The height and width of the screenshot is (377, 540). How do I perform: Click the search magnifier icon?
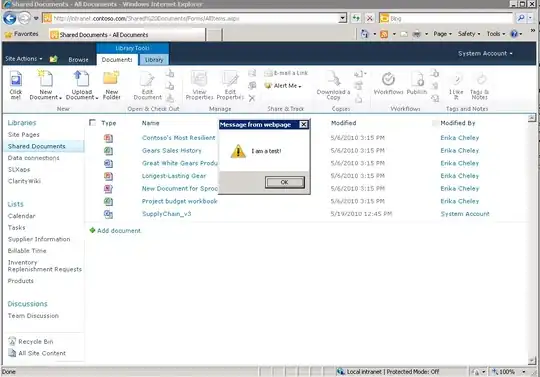[x=521, y=18]
